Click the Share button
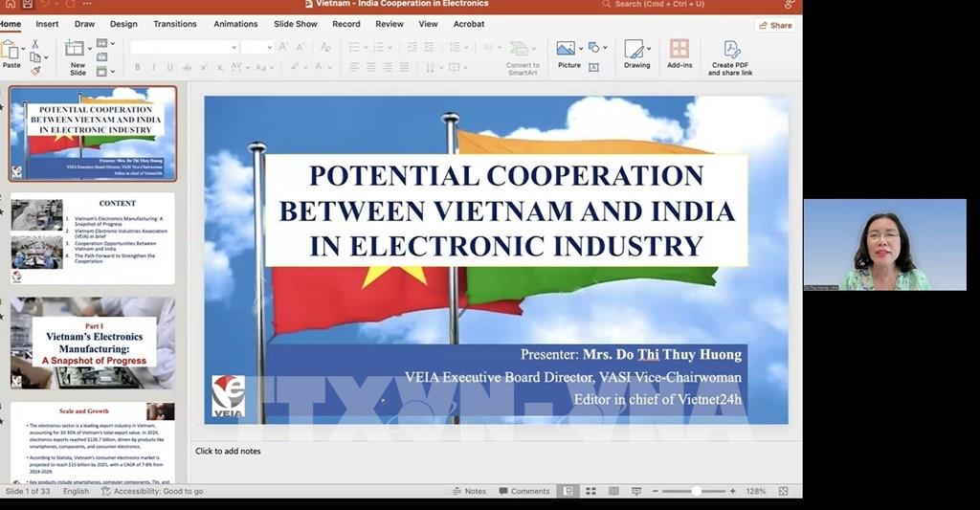 tap(775, 25)
